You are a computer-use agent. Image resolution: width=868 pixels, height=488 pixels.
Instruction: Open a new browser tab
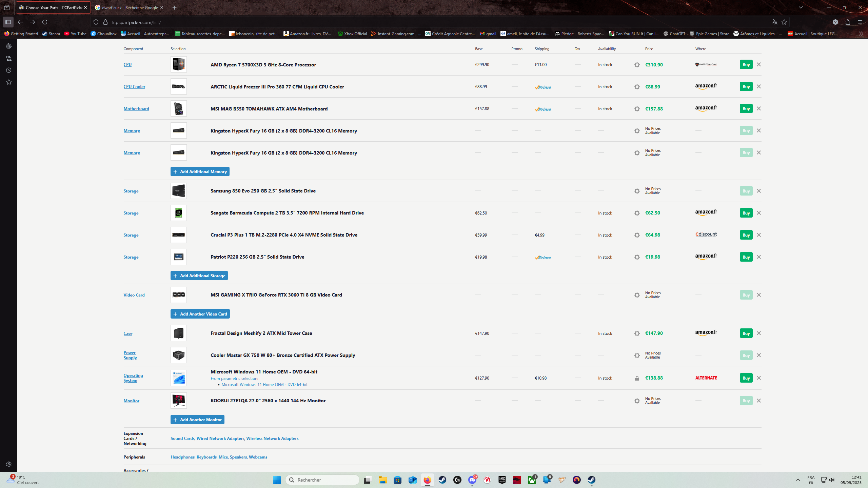pyautogui.click(x=174, y=7)
